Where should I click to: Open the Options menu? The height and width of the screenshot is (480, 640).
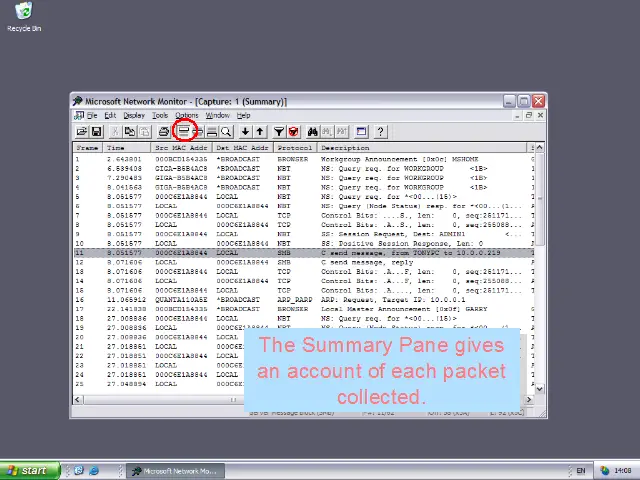click(x=187, y=116)
